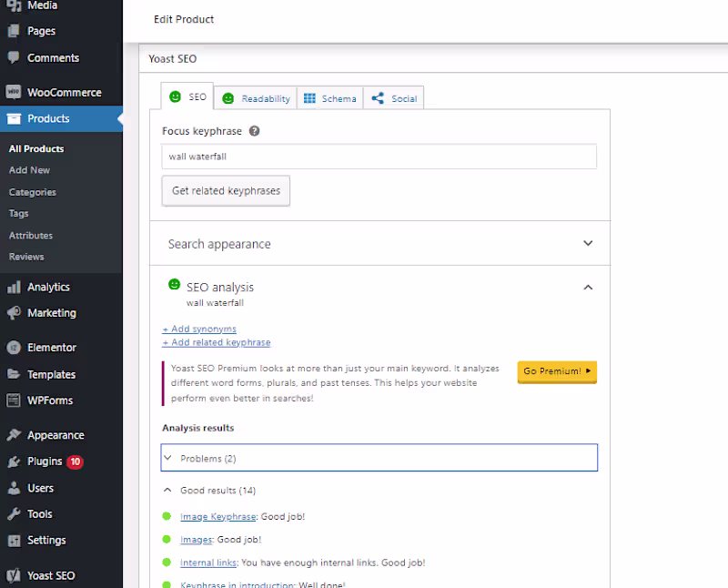
Task: Select Add New under Products
Action: coord(29,170)
